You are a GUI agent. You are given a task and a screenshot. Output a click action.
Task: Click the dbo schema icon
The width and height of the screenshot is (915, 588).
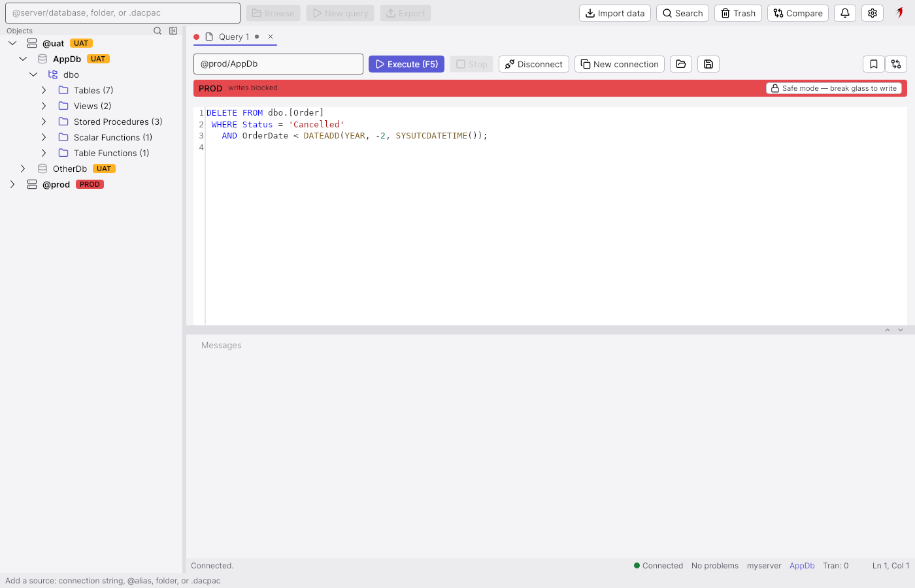[53, 74]
